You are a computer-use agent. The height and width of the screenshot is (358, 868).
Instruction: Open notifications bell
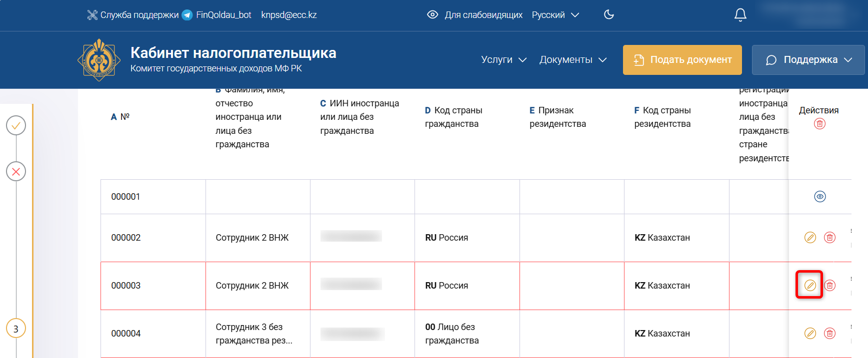pyautogui.click(x=740, y=15)
